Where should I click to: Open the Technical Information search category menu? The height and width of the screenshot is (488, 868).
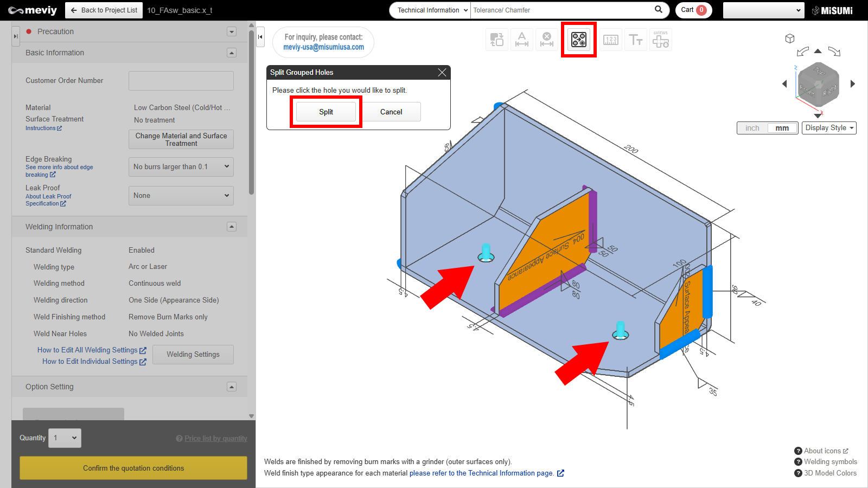[x=431, y=10]
